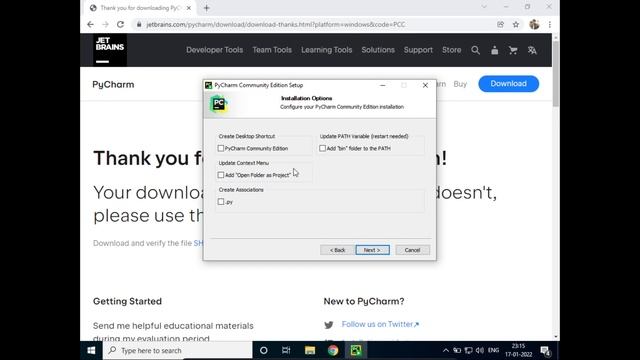Open the Chrome profile avatar
The image size is (640, 360).
click(534, 24)
